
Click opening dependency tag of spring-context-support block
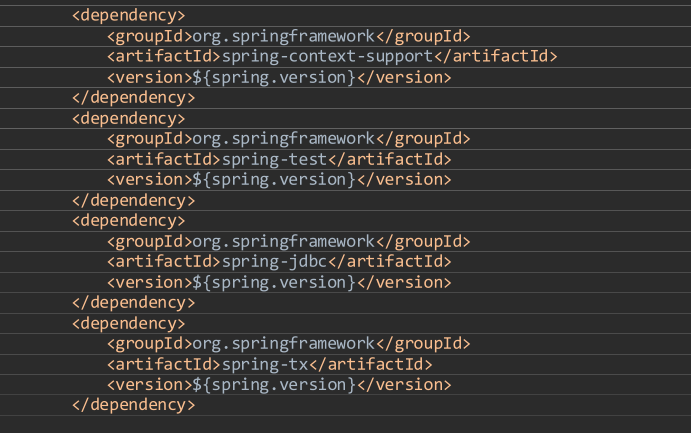point(129,16)
